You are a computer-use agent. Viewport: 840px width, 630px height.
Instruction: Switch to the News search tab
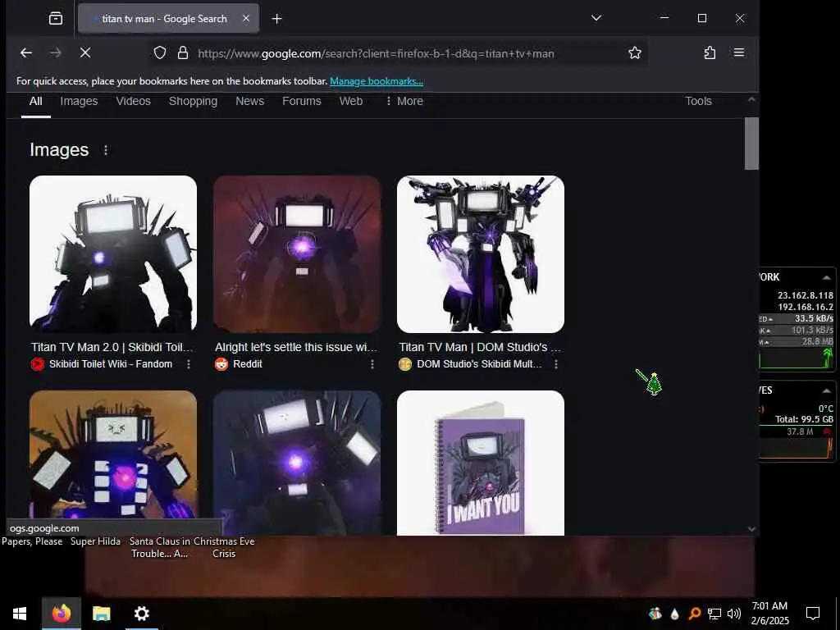(x=249, y=101)
